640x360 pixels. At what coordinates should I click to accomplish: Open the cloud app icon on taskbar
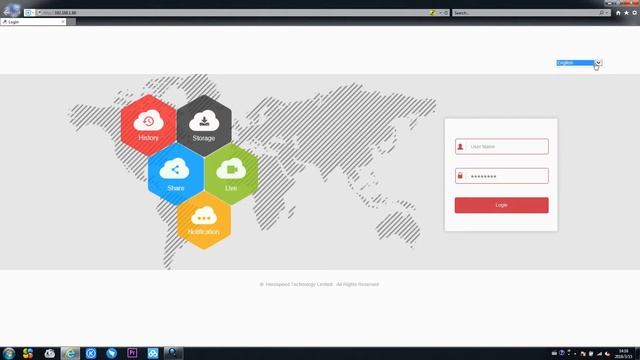coord(49,353)
